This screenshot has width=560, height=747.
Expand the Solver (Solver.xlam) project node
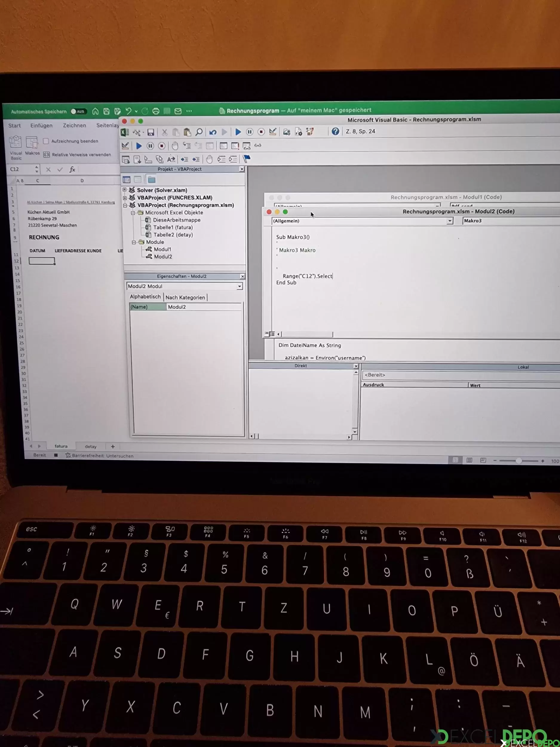[125, 190]
